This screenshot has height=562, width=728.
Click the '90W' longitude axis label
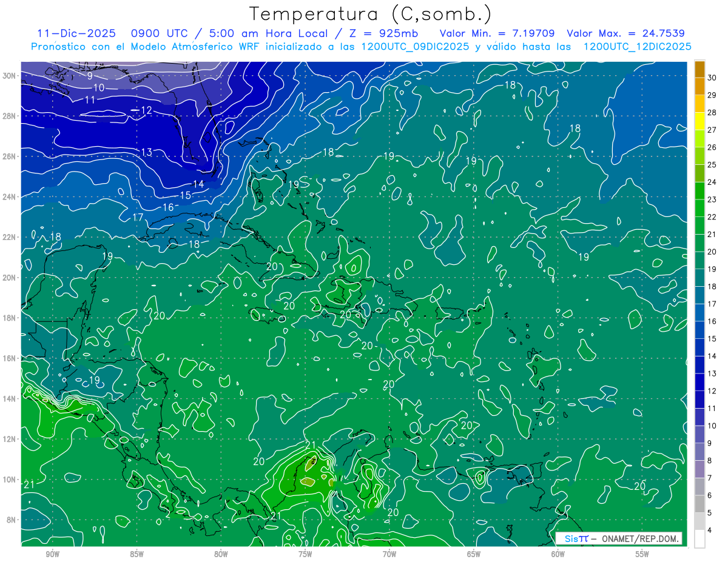coord(52,554)
